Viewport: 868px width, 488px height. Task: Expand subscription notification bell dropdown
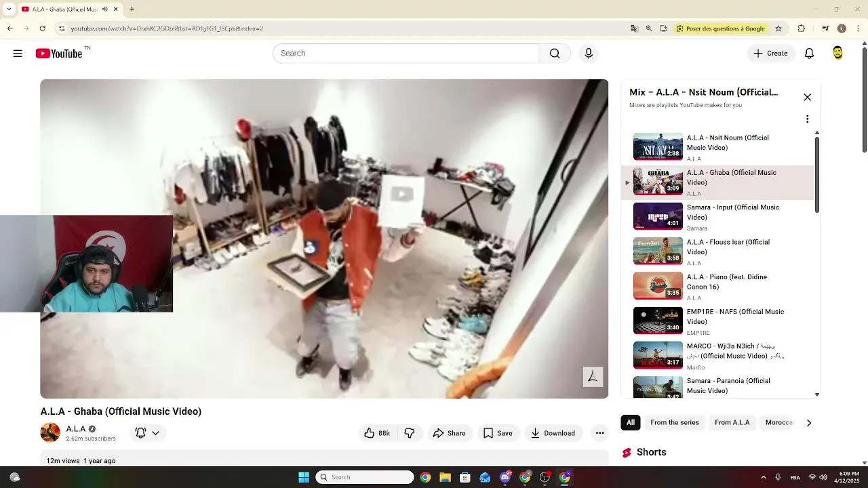pos(148,433)
